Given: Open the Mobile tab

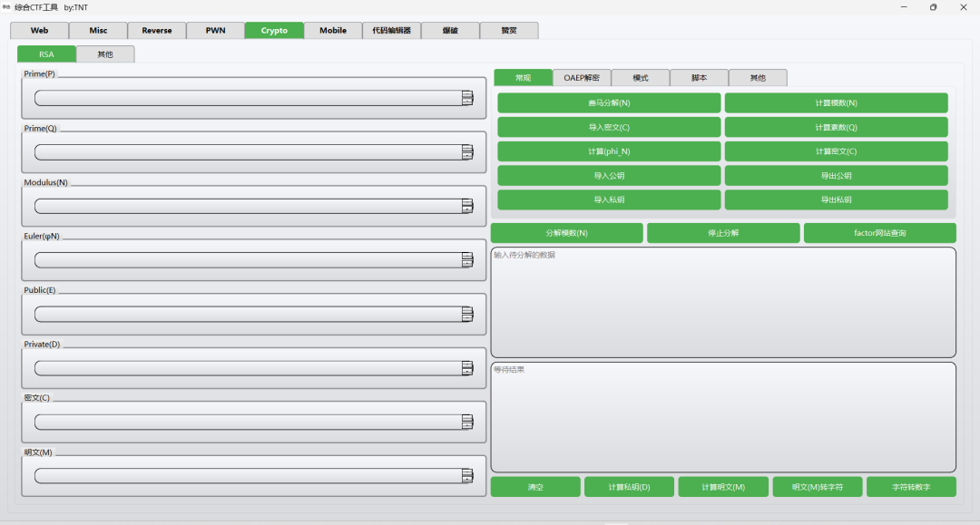Looking at the screenshot, I should 333,31.
